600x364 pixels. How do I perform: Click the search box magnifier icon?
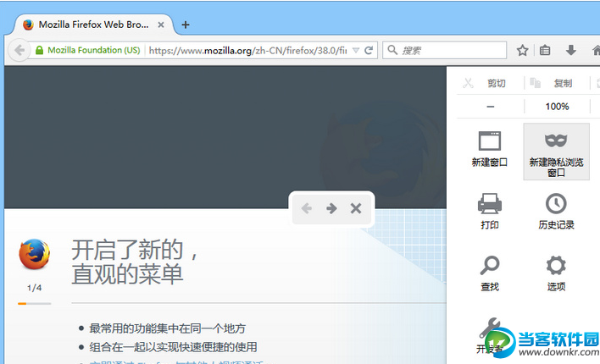pyautogui.click(x=392, y=50)
